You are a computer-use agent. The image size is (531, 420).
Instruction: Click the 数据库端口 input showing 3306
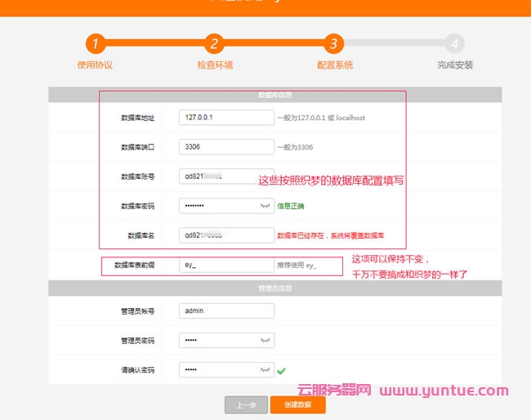[x=226, y=147]
